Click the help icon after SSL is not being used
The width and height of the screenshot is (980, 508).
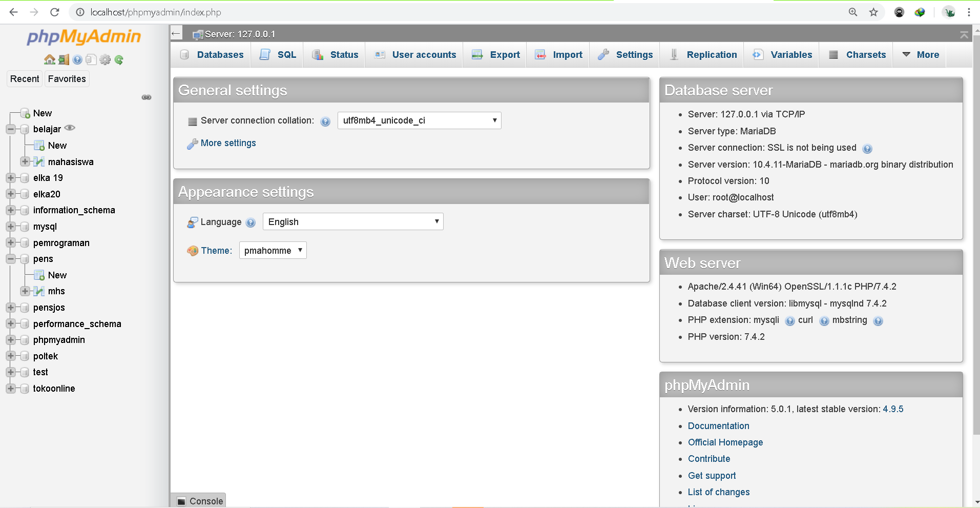click(x=867, y=149)
